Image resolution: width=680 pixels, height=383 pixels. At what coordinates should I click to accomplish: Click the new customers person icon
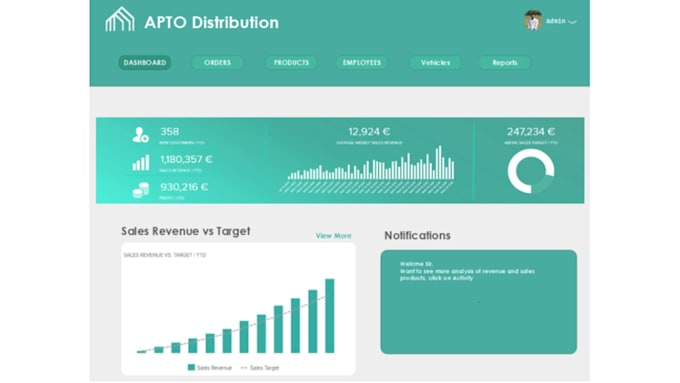tap(141, 135)
